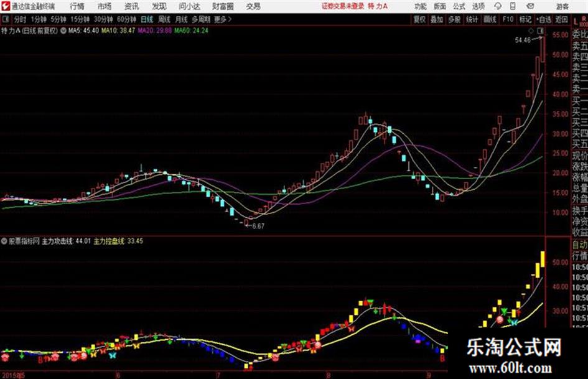Toggle the side panel icon near 55.00
588x379 pixels.
[x=540, y=30]
